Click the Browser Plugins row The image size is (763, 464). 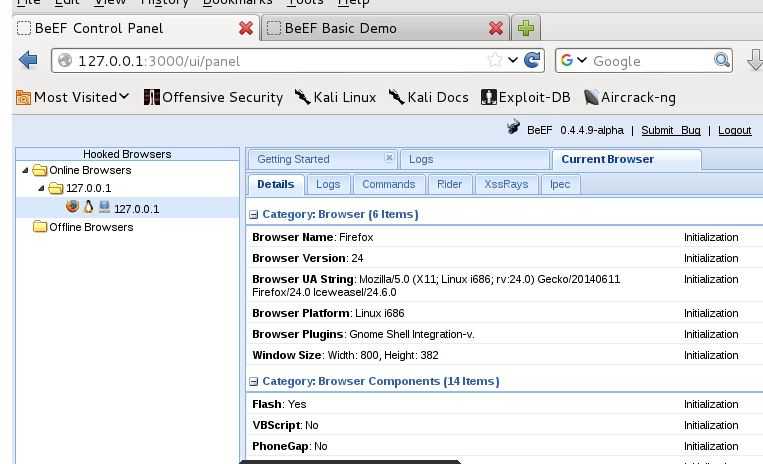click(x=505, y=334)
